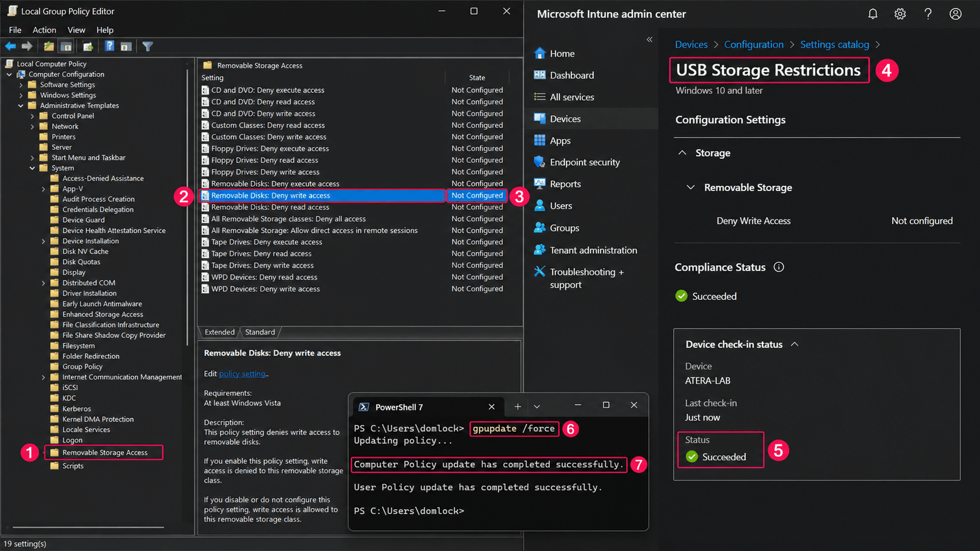
Task: Click the Show/Hide Action Pane toolbar icon
Action: click(x=126, y=46)
